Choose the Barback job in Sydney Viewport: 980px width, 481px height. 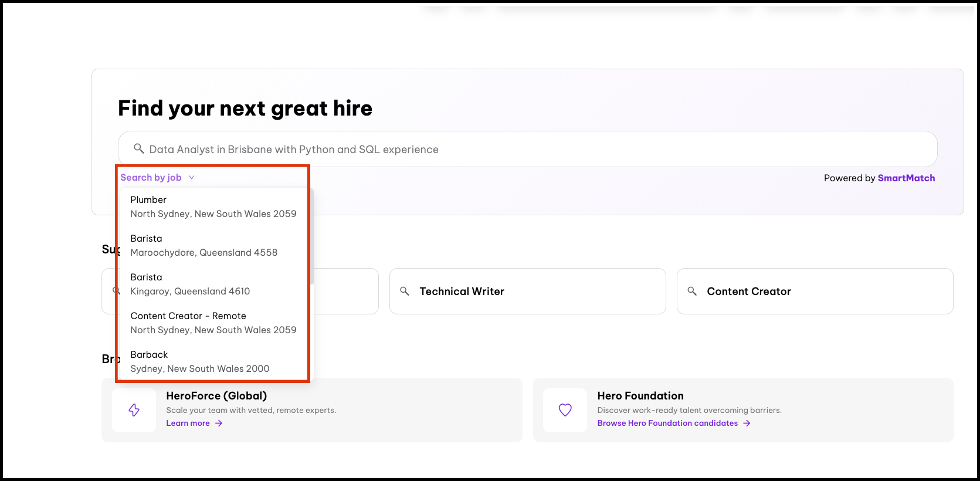199,362
